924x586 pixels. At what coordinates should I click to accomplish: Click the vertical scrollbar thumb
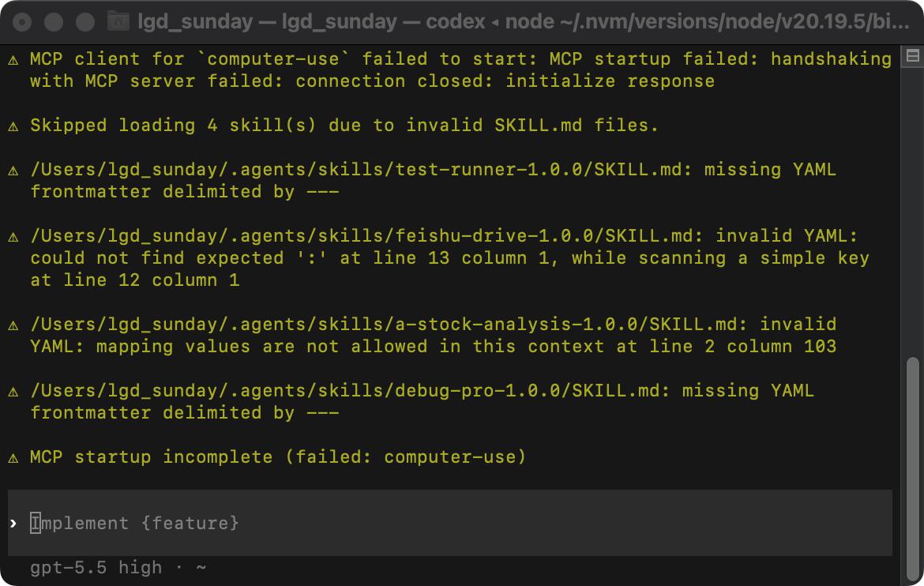click(912, 468)
